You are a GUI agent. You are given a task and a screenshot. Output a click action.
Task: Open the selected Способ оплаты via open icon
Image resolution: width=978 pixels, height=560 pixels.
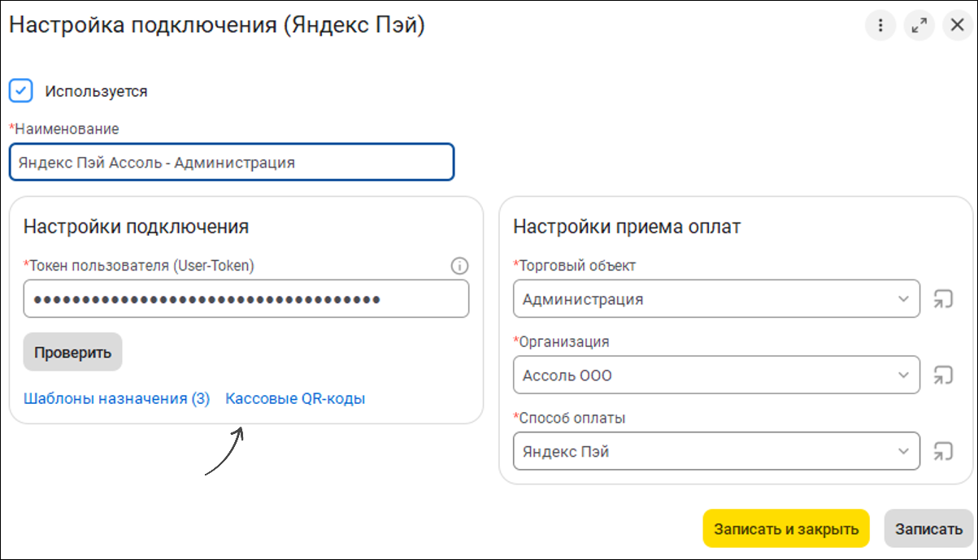(942, 451)
